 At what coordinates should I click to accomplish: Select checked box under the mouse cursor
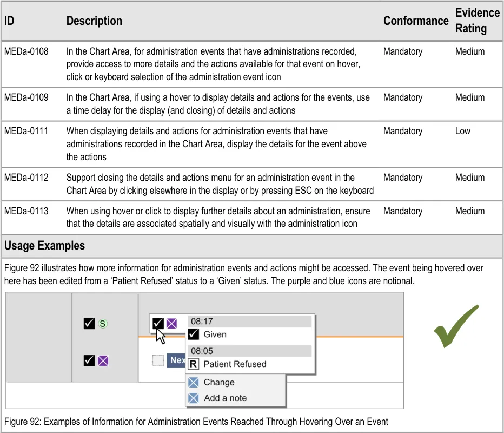click(x=158, y=324)
